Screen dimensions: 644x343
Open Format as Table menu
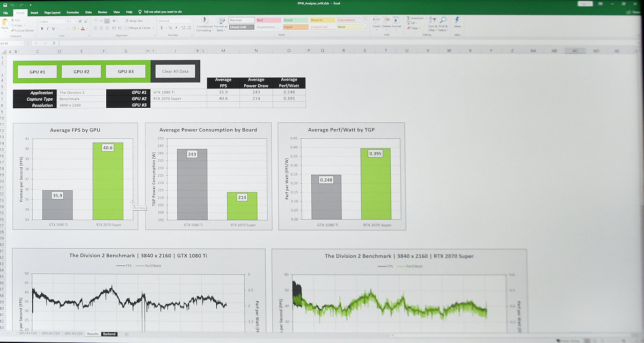(x=220, y=25)
